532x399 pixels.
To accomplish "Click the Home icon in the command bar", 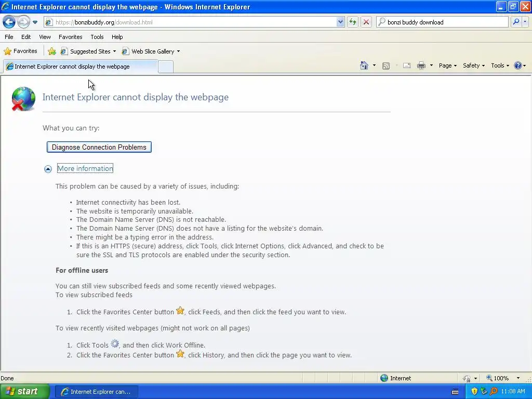I will pyautogui.click(x=364, y=65).
